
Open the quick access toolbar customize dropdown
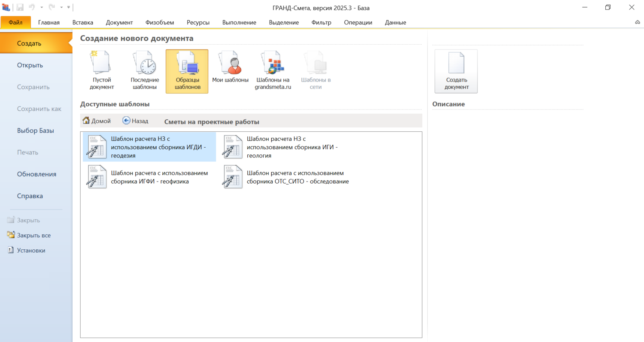69,7
